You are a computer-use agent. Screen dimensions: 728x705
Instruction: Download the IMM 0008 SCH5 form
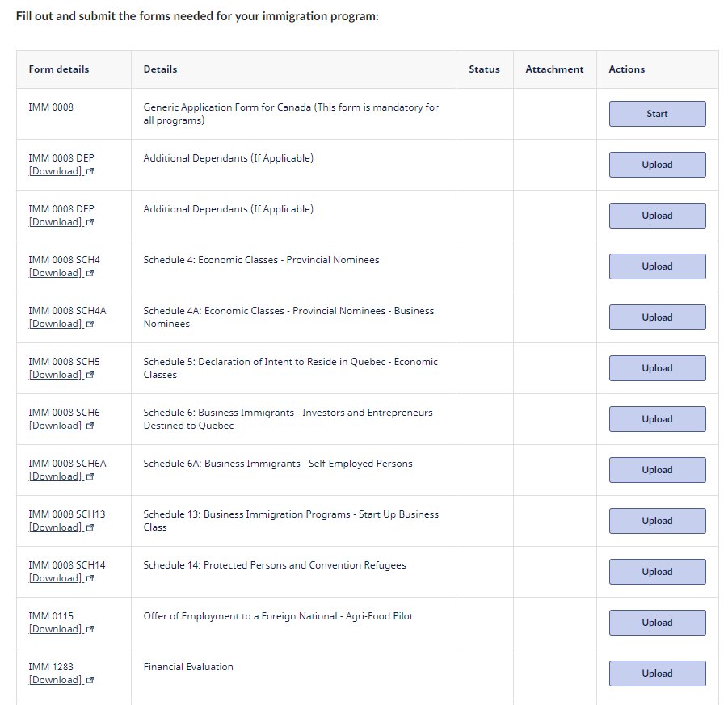[x=55, y=375]
